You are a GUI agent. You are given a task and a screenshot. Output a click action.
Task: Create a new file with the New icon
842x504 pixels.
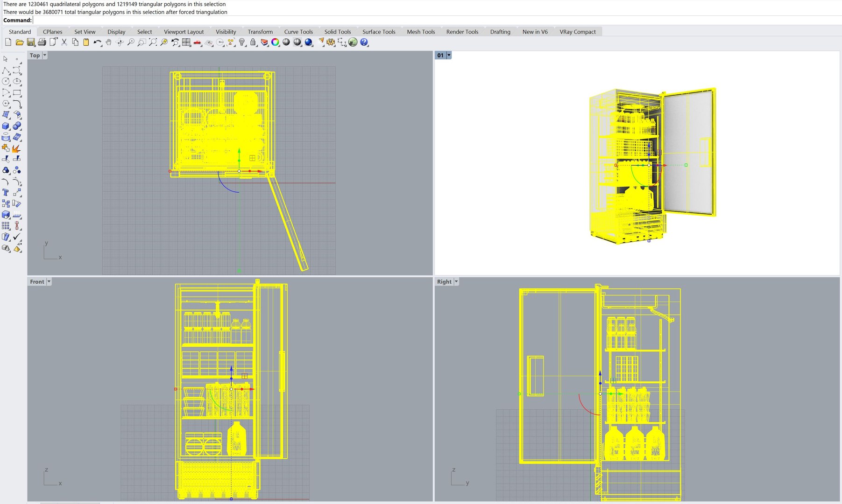coord(8,42)
